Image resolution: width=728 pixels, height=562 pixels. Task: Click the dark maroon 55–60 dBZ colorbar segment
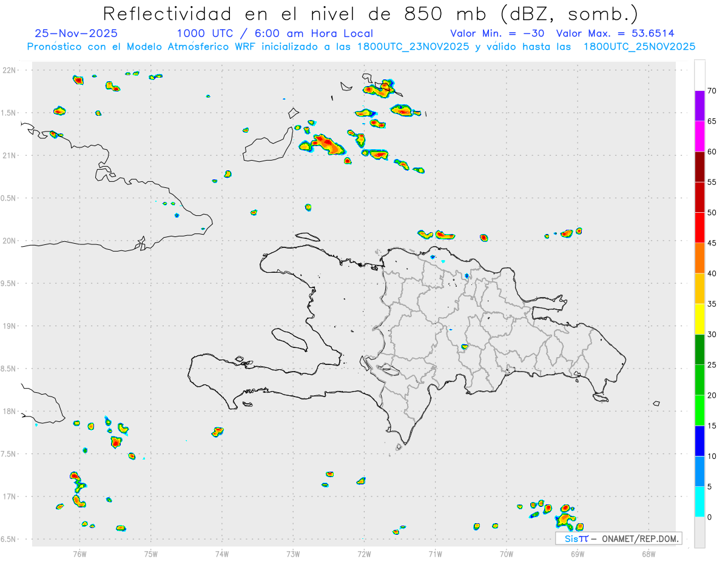[699, 166]
